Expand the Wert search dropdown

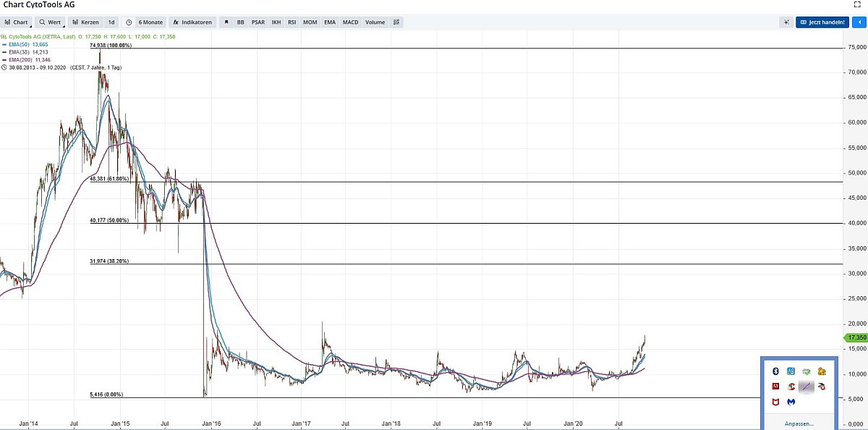tap(51, 22)
